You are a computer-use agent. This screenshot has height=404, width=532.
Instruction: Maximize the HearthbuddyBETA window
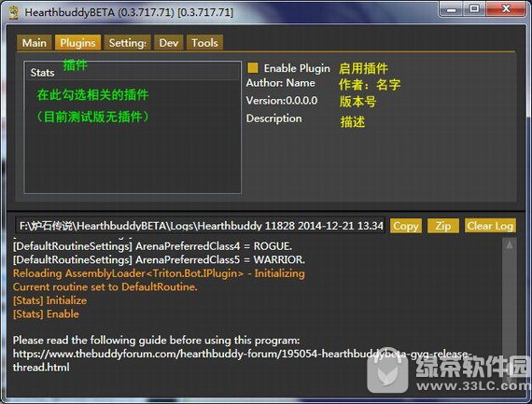(474, 9)
